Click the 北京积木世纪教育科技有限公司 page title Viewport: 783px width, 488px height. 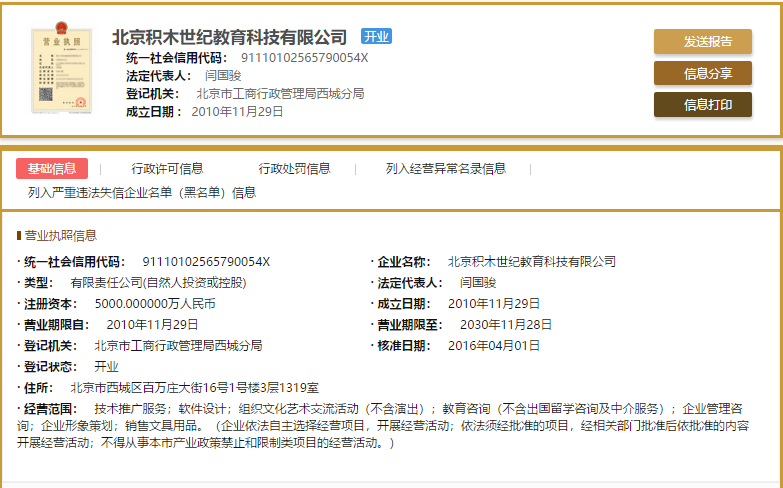[x=229, y=37]
